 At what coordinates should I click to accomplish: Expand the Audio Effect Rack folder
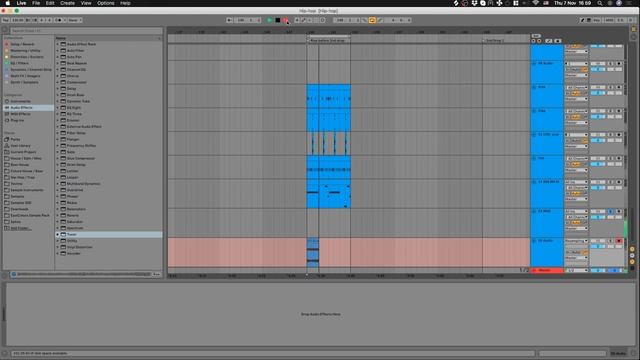58,44
